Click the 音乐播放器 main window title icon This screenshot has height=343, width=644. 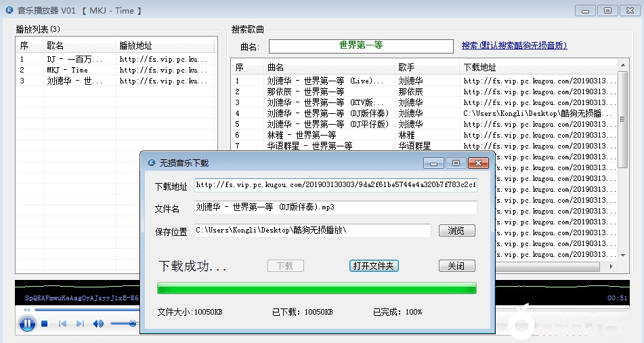pyautogui.click(x=9, y=10)
